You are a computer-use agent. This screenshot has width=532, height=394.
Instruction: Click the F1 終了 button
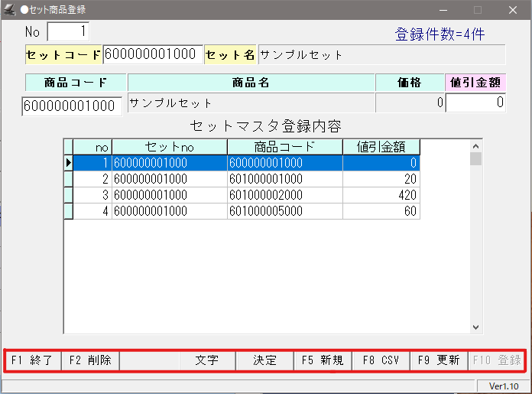(33, 360)
